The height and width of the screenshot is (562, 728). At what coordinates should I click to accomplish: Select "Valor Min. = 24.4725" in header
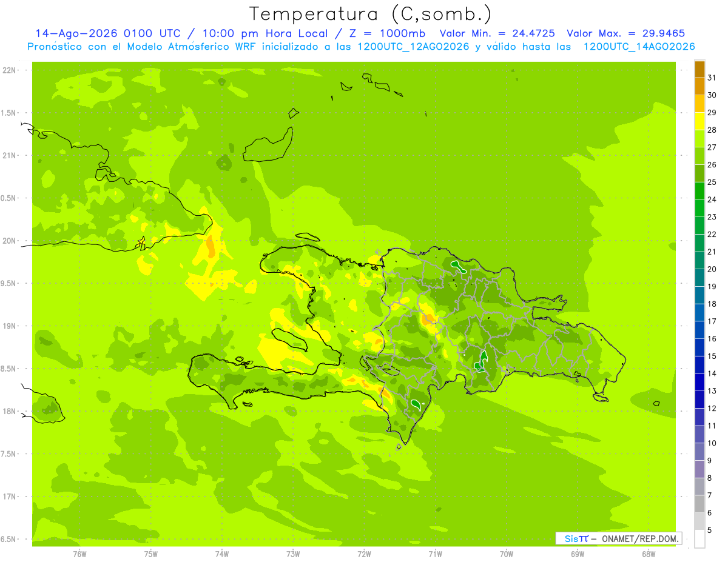tap(497, 33)
